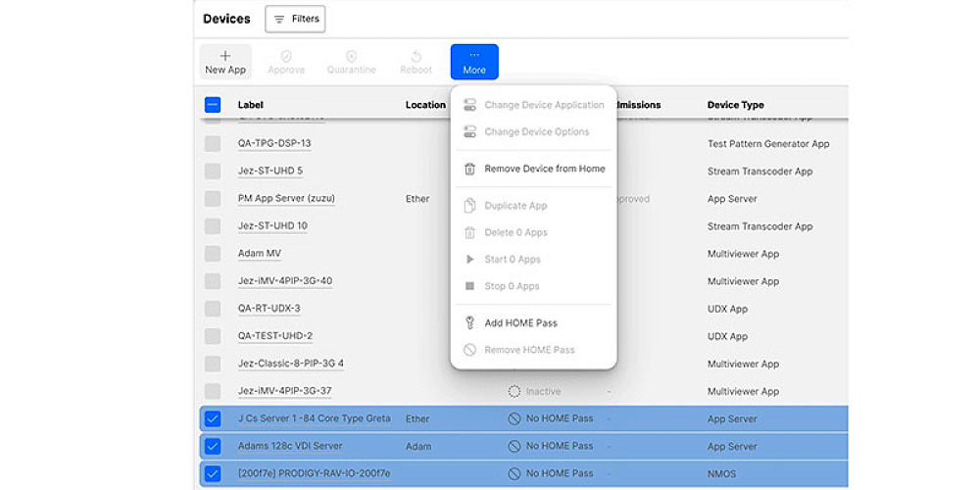Collapse the More actions menu
The height and width of the screenshot is (490, 980).
pyautogui.click(x=474, y=62)
